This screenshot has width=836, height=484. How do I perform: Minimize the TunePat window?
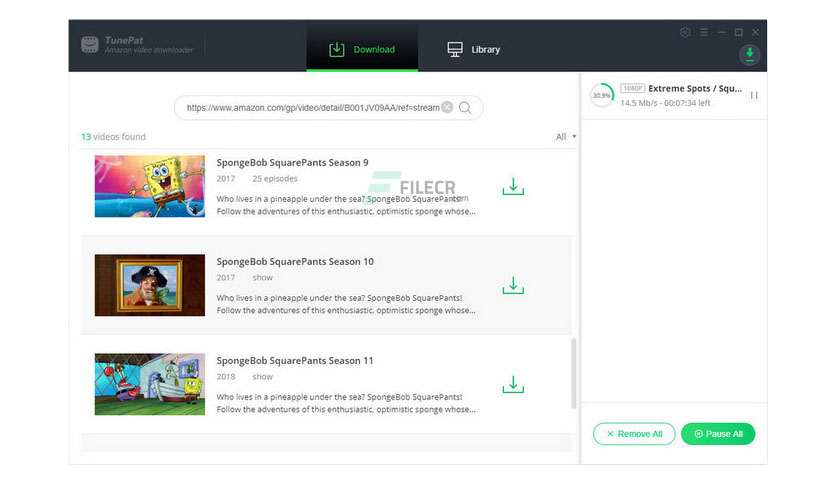(x=721, y=32)
